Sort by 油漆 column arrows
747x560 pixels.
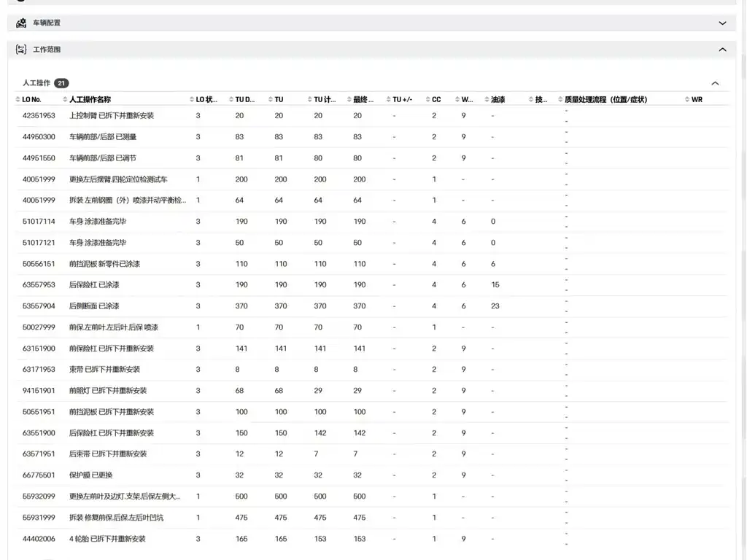click(487, 99)
